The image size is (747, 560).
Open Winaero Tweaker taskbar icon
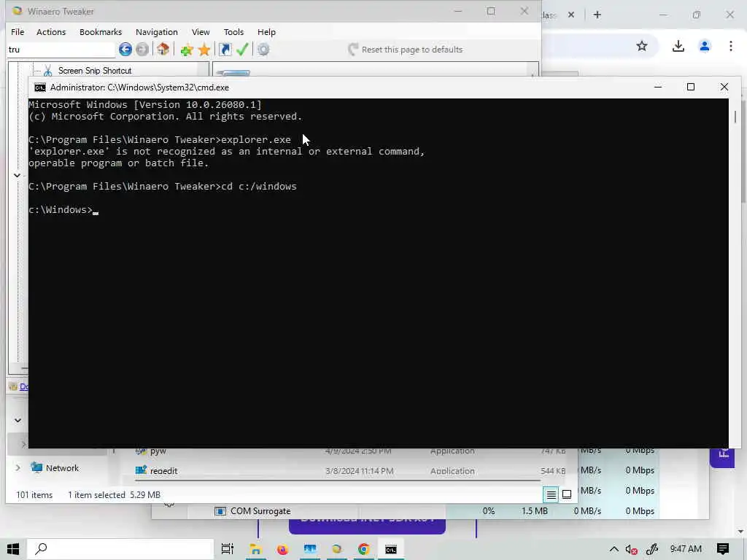(x=337, y=549)
